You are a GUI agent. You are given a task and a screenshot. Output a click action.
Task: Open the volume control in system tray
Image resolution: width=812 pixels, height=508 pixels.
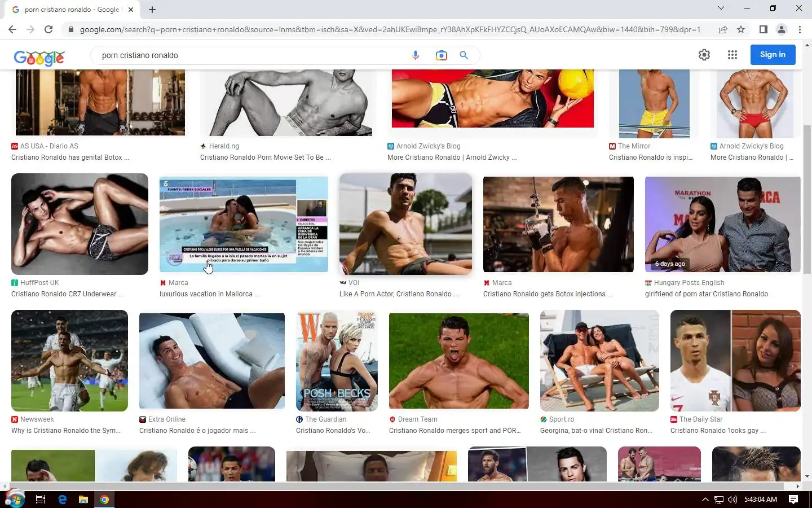pyautogui.click(x=732, y=500)
